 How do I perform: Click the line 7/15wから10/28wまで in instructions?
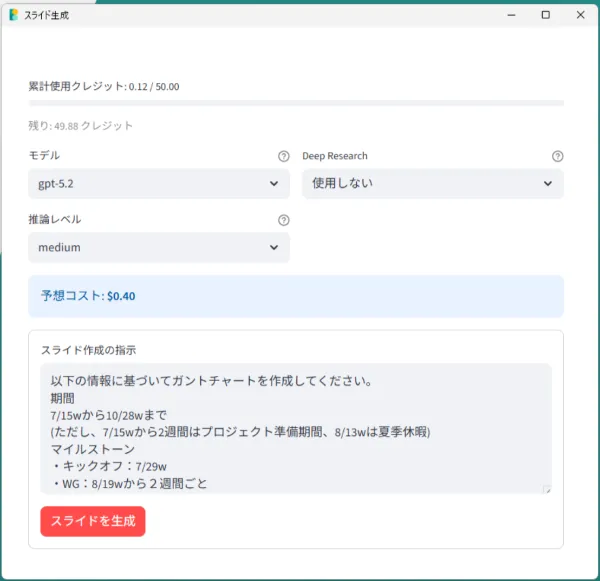click(108, 415)
